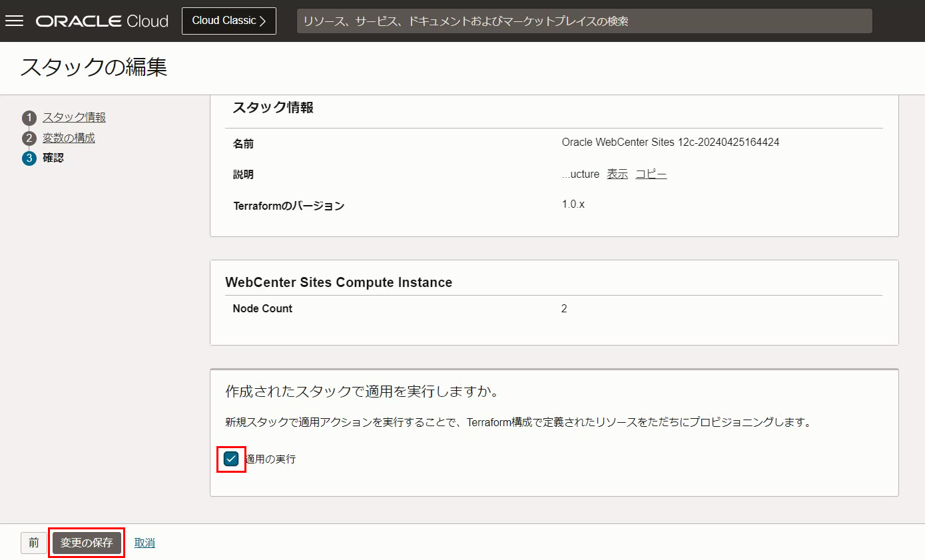Show the full description via 表示
Screen dimensions: 925x560
(617, 174)
